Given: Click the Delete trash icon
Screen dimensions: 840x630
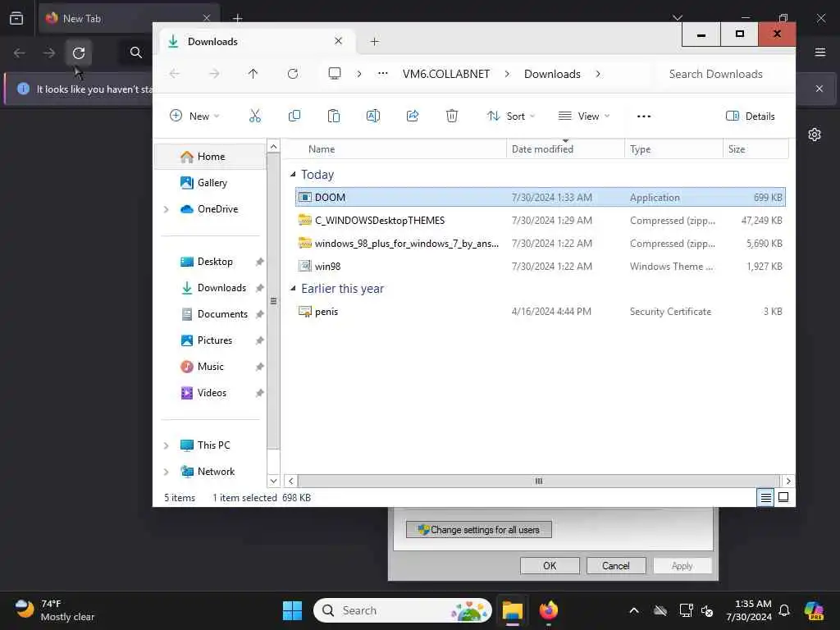Looking at the screenshot, I should coord(452,116).
